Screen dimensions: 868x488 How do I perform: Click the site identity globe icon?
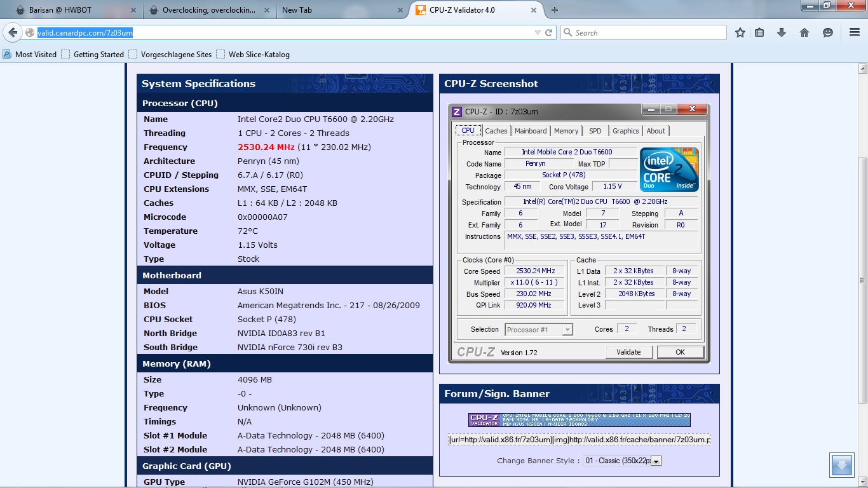click(29, 32)
